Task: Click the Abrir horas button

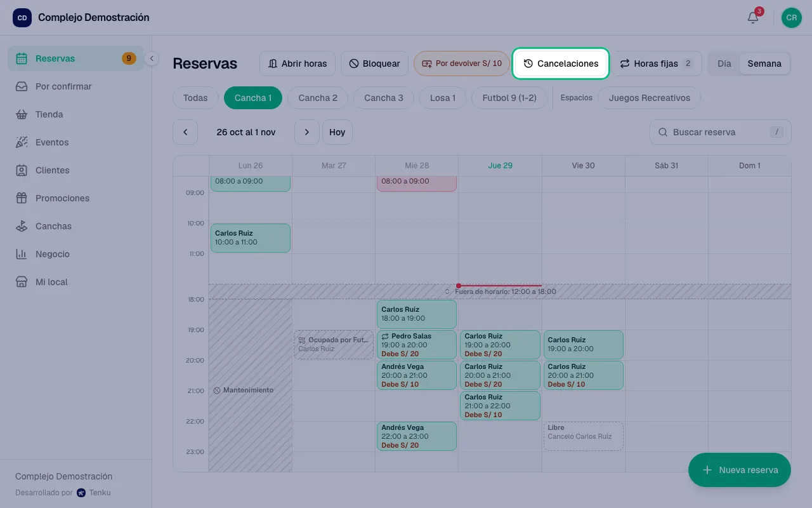Action: 298,63
